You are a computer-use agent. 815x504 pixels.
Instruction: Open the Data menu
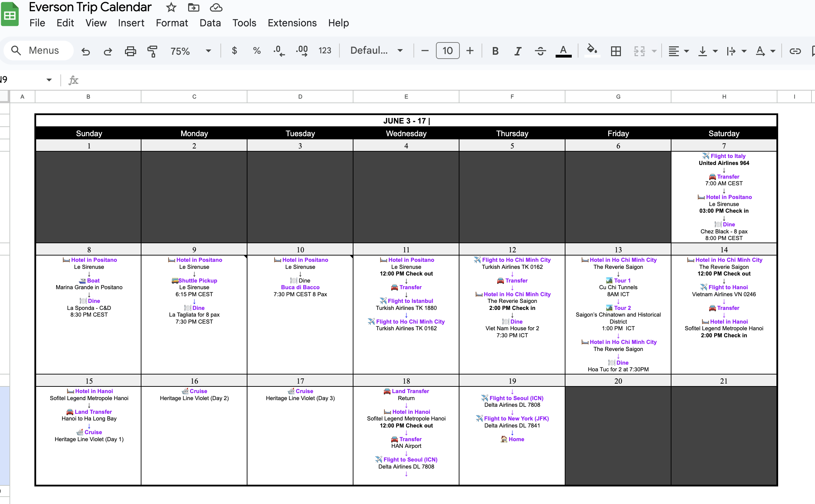click(x=210, y=23)
